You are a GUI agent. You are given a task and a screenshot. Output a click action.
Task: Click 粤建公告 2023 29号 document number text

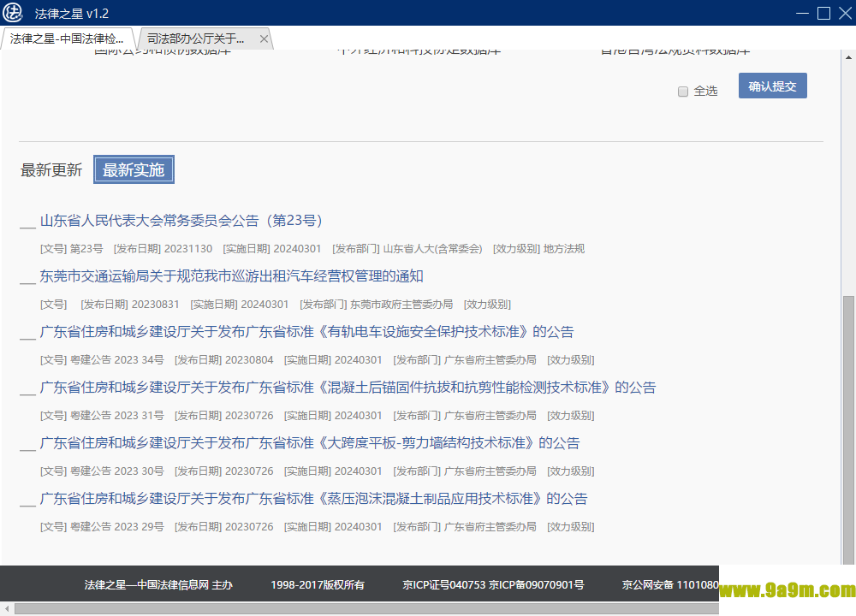(116, 527)
